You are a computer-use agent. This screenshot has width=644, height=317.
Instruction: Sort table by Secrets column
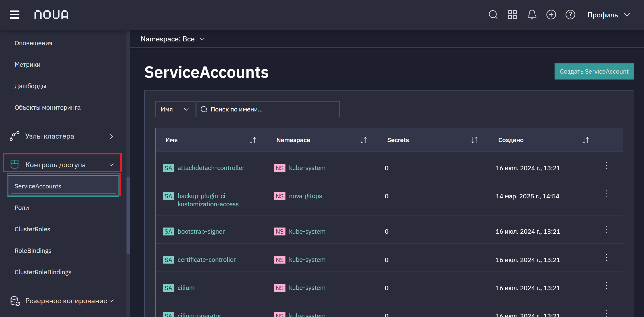474,140
